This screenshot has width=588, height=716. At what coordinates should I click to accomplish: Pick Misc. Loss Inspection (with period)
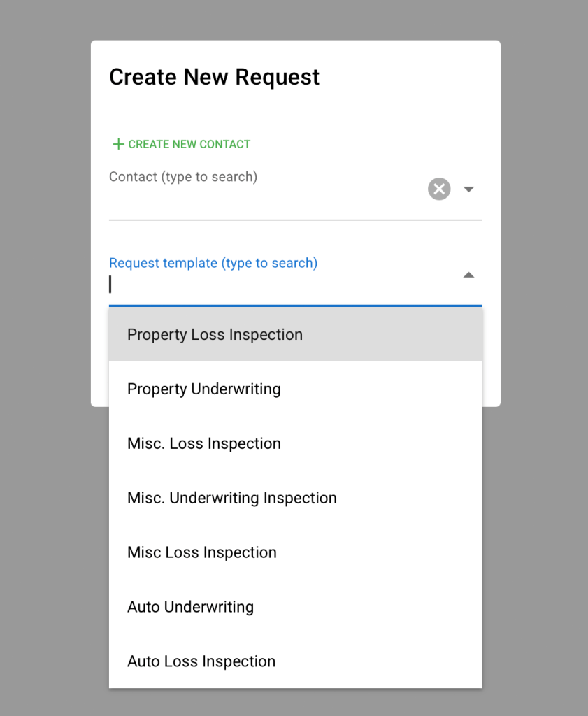(204, 444)
